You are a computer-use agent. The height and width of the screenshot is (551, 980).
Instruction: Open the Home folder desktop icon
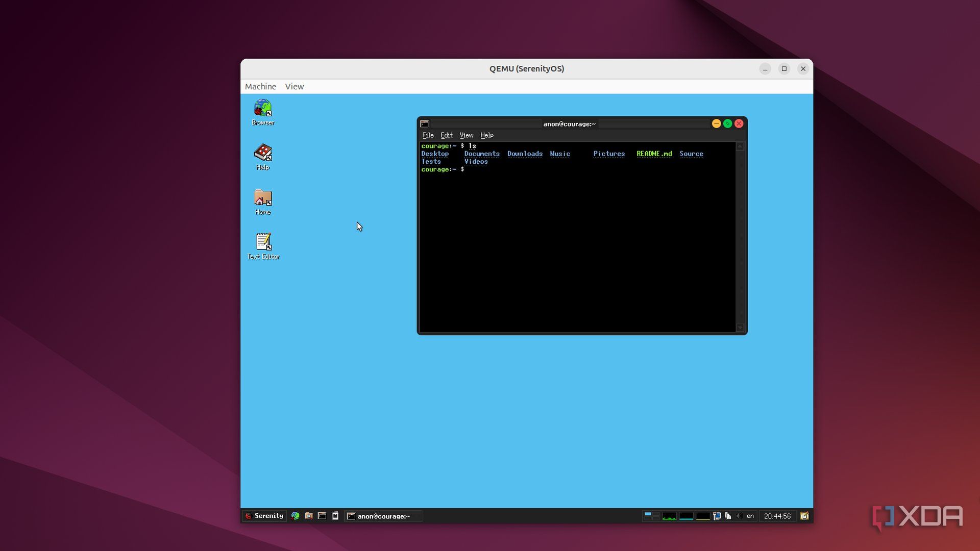pyautogui.click(x=263, y=202)
